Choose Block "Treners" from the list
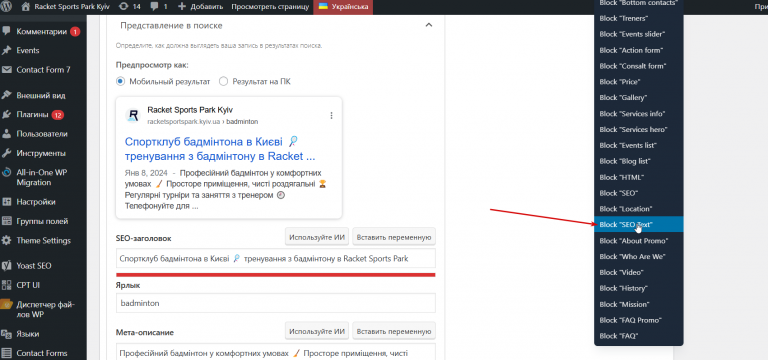Image resolution: width=768 pixels, height=360 pixels. tap(639, 18)
